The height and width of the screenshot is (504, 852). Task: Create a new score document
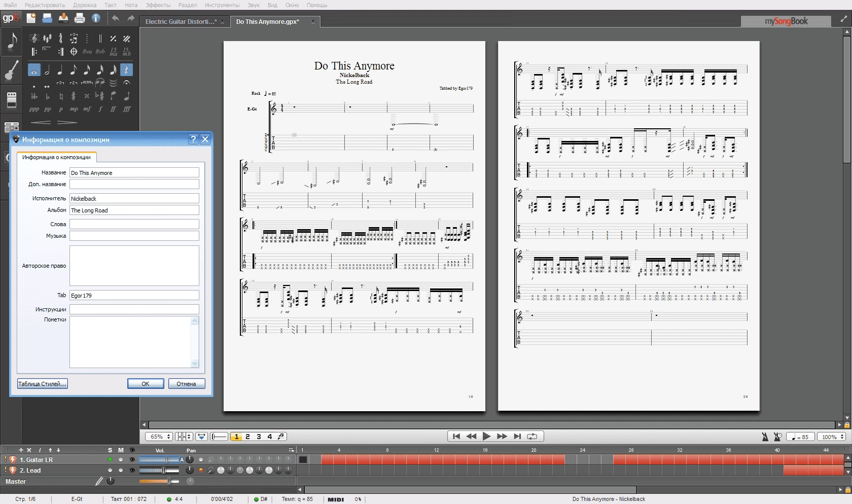tap(31, 18)
